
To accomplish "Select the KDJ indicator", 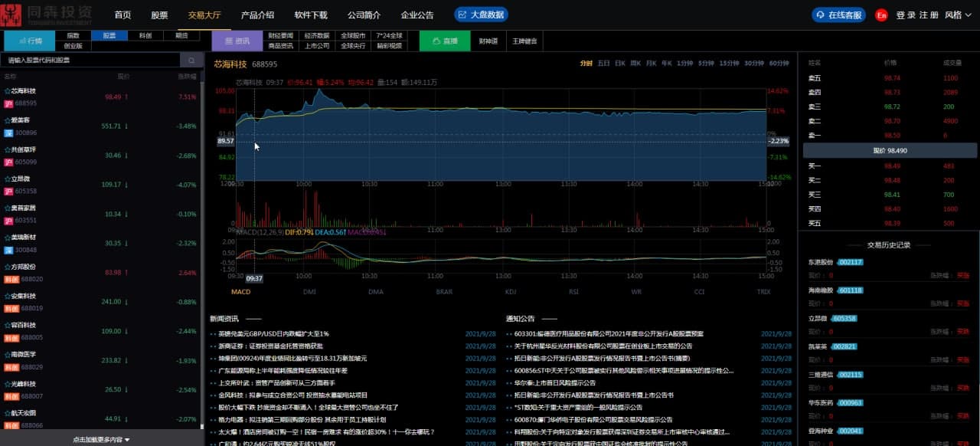I will 511,291.
